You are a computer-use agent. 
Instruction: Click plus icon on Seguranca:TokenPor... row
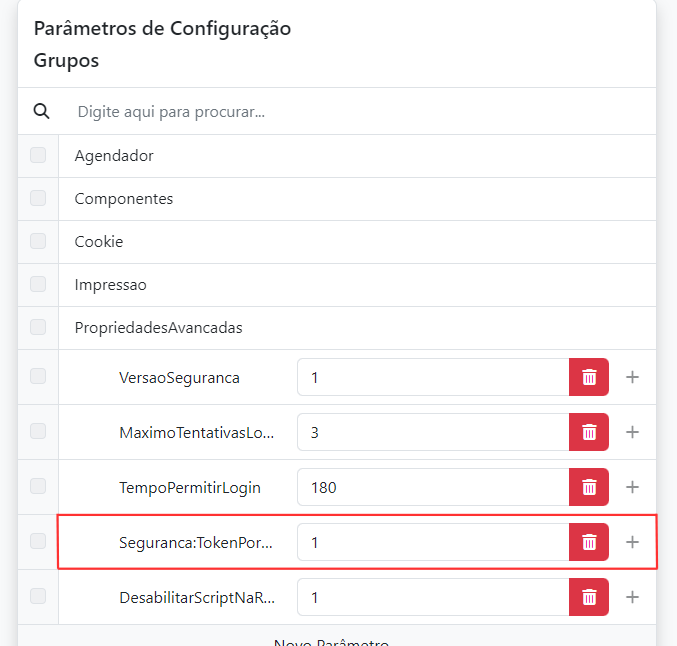tap(632, 542)
